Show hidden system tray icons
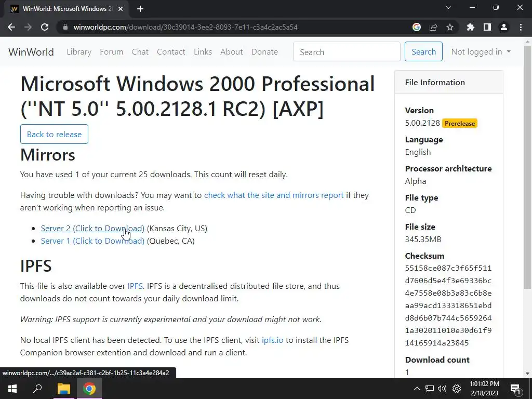Image resolution: width=532 pixels, height=399 pixels. pyautogui.click(x=417, y=389)
